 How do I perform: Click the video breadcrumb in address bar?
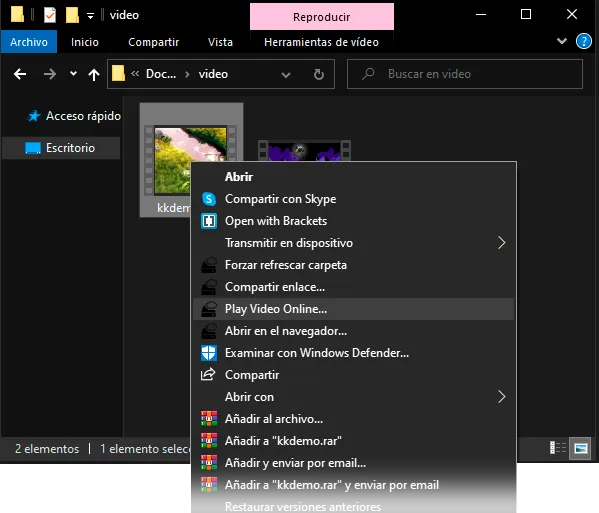coord(213,74)
